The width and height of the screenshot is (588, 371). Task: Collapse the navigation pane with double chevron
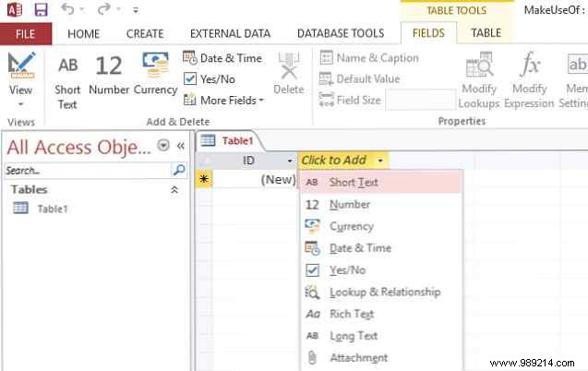(x=181, y=146)
